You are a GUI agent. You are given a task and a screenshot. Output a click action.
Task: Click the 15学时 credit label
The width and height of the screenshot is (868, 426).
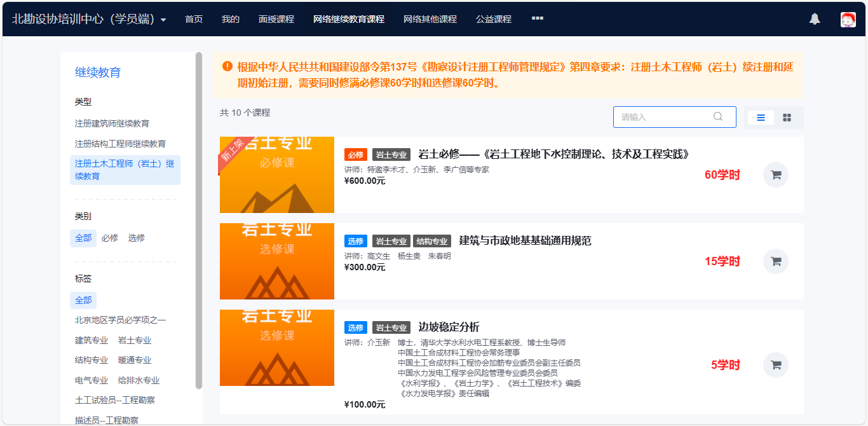pos(722,261)
